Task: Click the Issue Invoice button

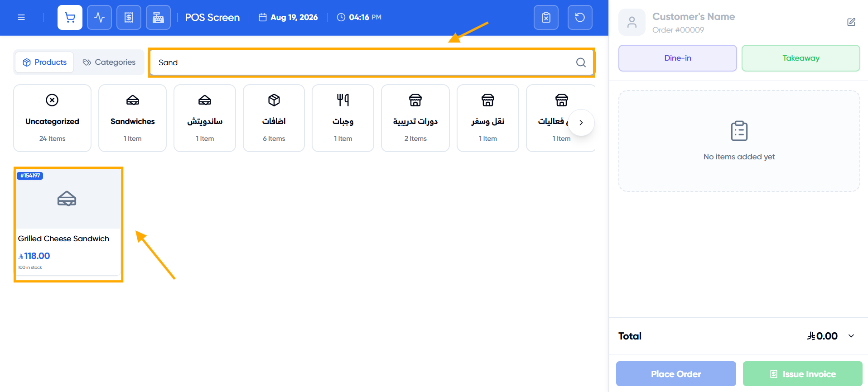Action: pyautogui.click(x=803, y=374)
